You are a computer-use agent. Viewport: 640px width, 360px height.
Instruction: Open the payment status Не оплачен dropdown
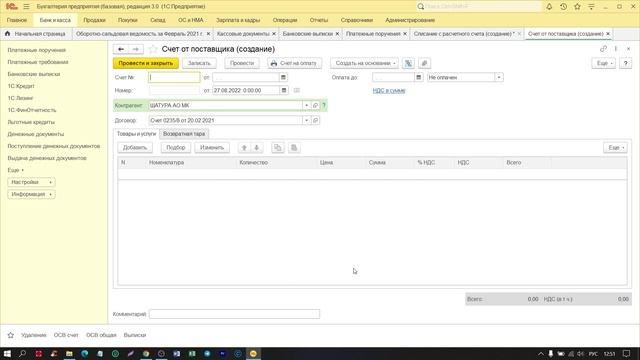pyautogui.click(x=499, y=77)
